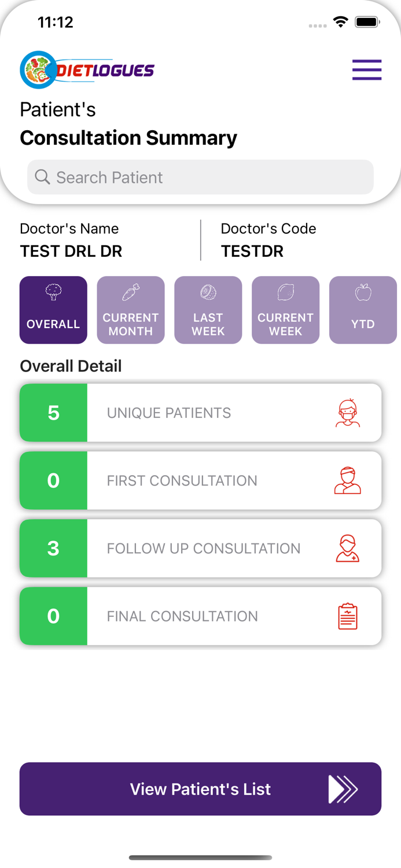Select the apple icon on the YTD tab

[x=363, y=292]
